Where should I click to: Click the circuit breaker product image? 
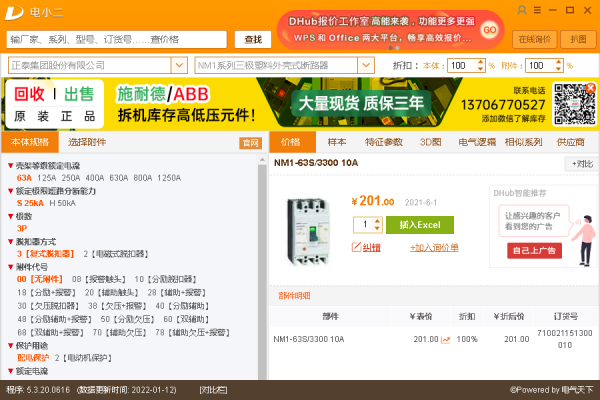pos(308,231)
